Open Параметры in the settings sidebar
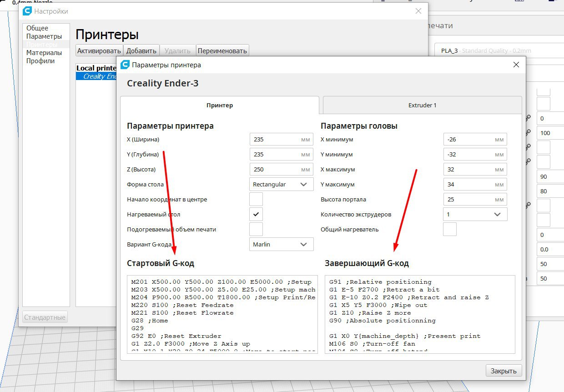Viewport: 564px width, 392px height. (x=44, y=36)
